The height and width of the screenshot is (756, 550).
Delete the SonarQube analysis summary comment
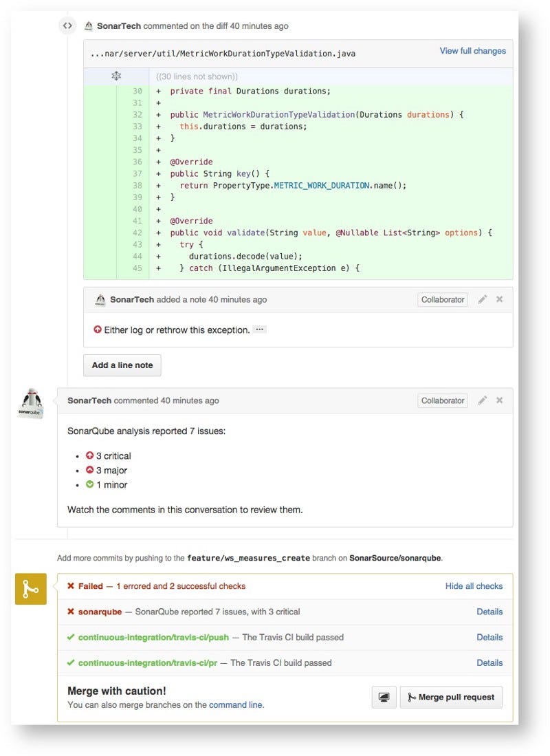pyautogui.click(x=500, y=400)
